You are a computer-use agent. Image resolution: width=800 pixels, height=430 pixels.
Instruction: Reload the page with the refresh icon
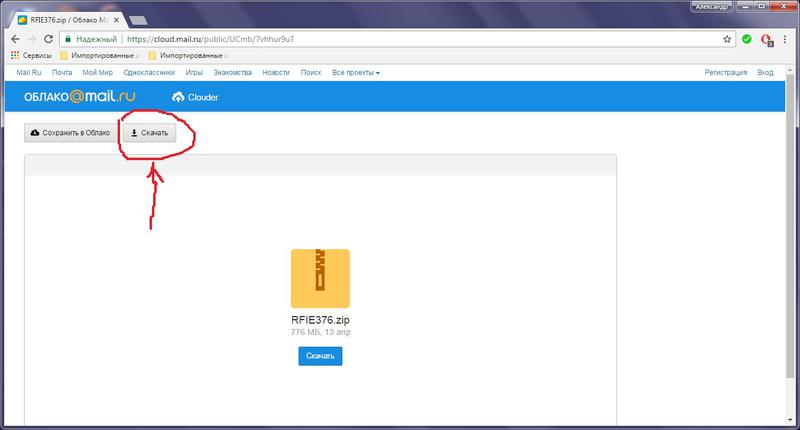tap(48, 39)
